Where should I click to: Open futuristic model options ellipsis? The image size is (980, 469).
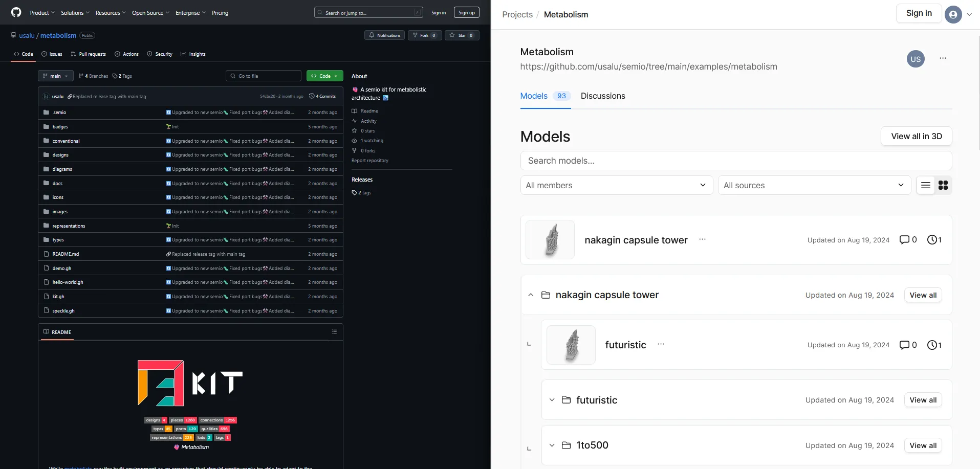click(x=661, y=344)
